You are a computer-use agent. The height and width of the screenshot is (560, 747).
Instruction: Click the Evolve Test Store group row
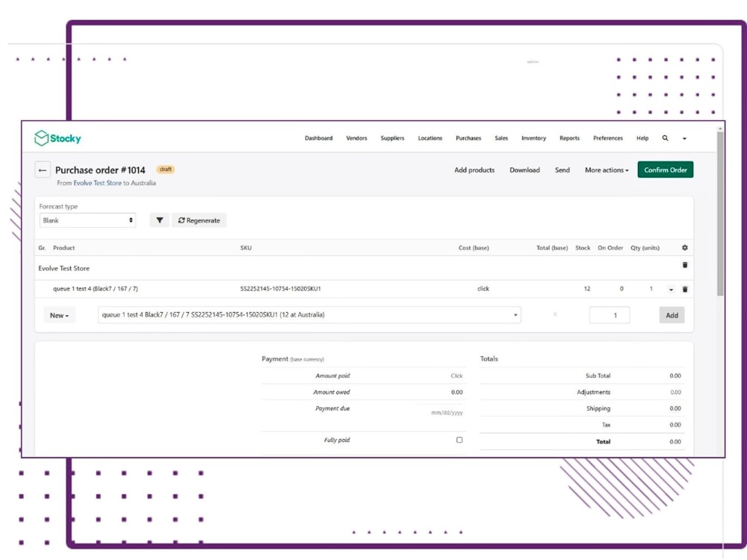click(x=364, y=268)
